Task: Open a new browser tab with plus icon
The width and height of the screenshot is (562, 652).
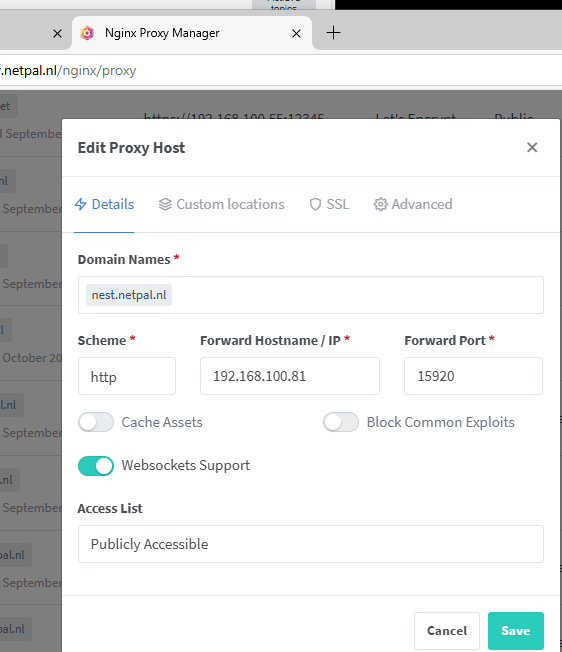Action: pyautogui.click(x=333, y=32)
